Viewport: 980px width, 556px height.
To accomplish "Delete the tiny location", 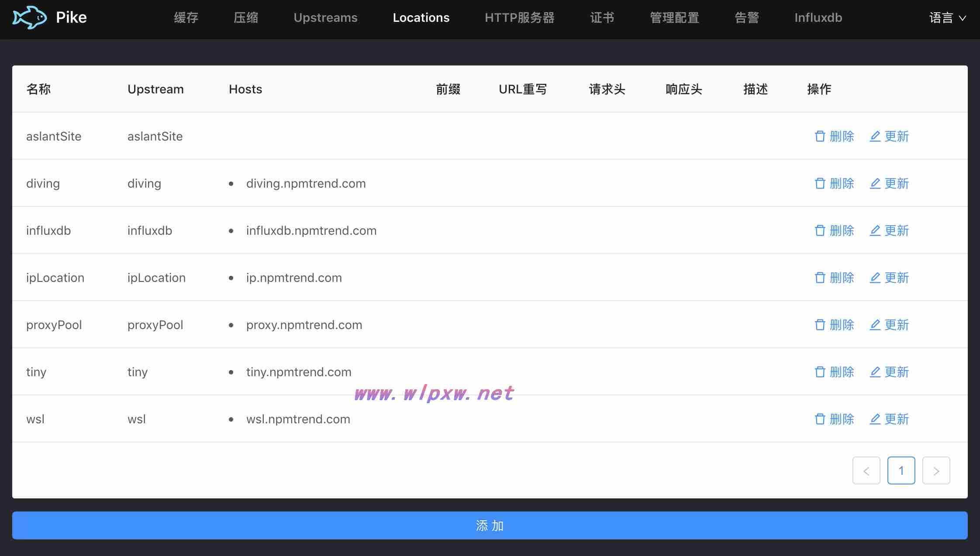I will 834,372.
